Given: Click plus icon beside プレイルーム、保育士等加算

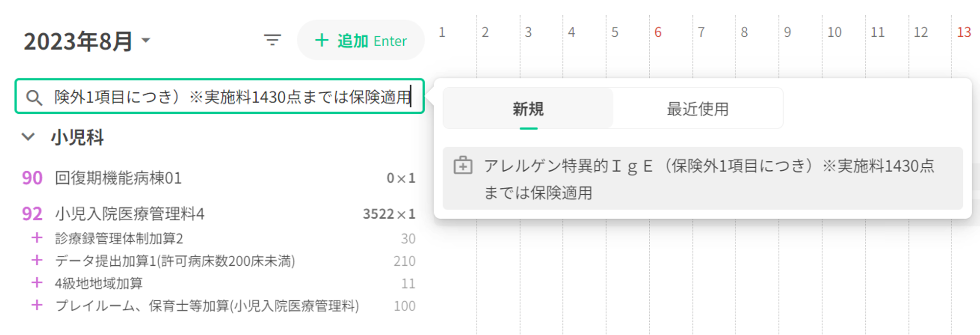Looking at the screenshot, I should click(37, 306).
